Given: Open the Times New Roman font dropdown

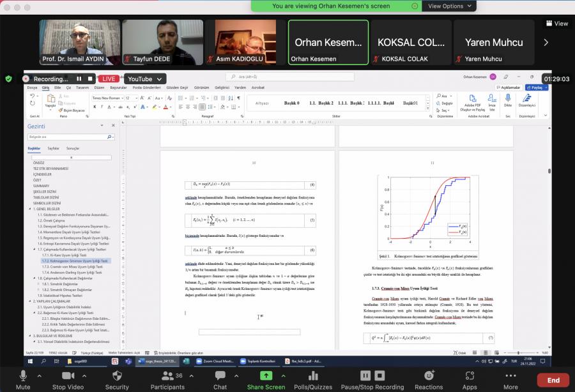Looking at the screenshot, I should [x=123, y=98].
